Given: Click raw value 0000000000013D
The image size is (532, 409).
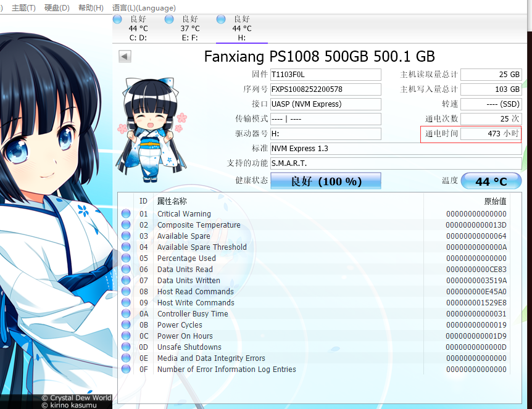Looking at the screenshot, I should (476, 225).
